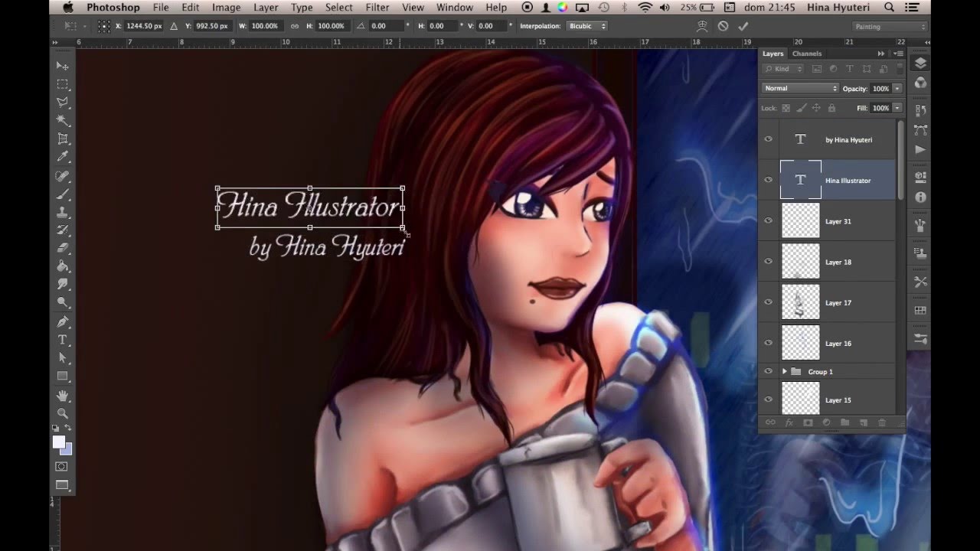980x551 pixels.
Task: Select the Layer 15 thumbnail
Action: coord(800,399)
